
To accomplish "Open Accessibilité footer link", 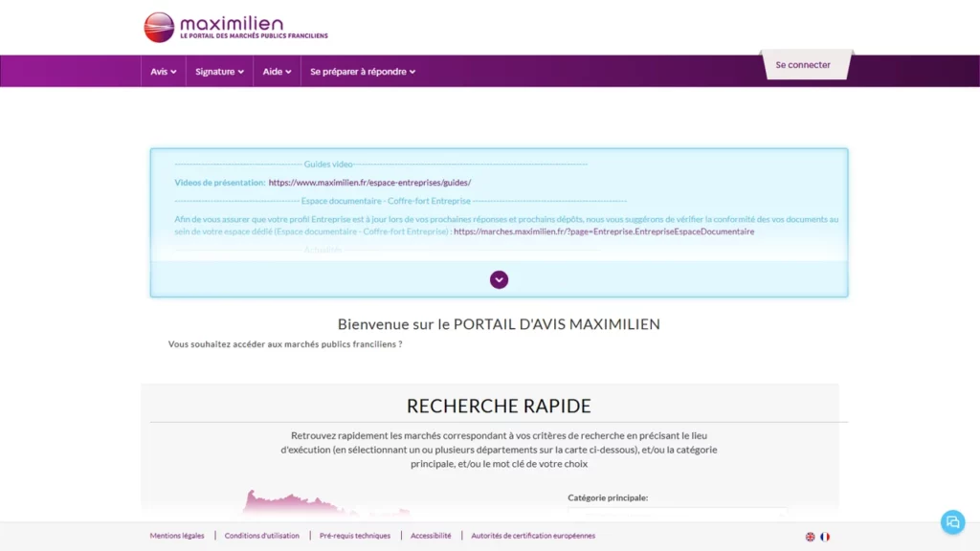I will tap(431, 536).
